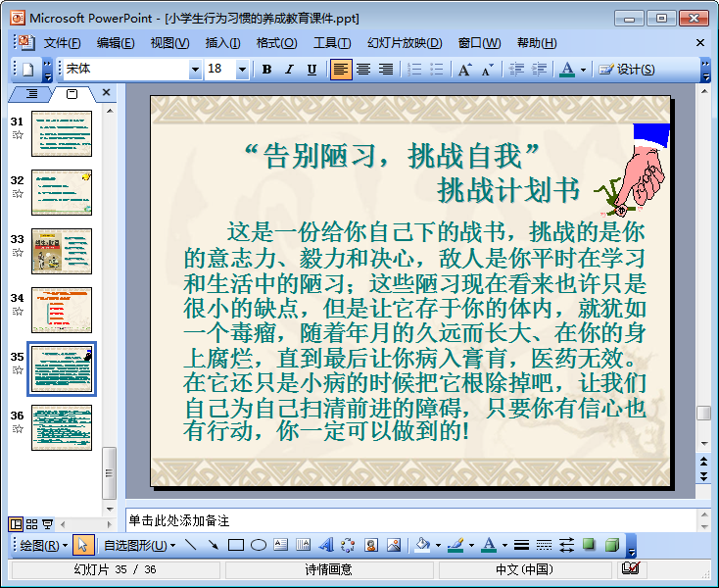
Task: Insert Clip Art
Action: coord(371,545)
